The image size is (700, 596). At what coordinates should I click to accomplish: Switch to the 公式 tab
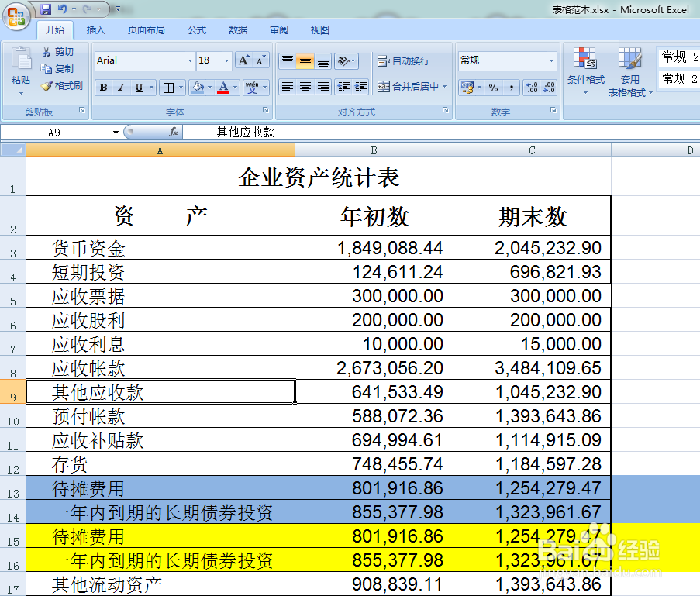(x=197, y=30)
